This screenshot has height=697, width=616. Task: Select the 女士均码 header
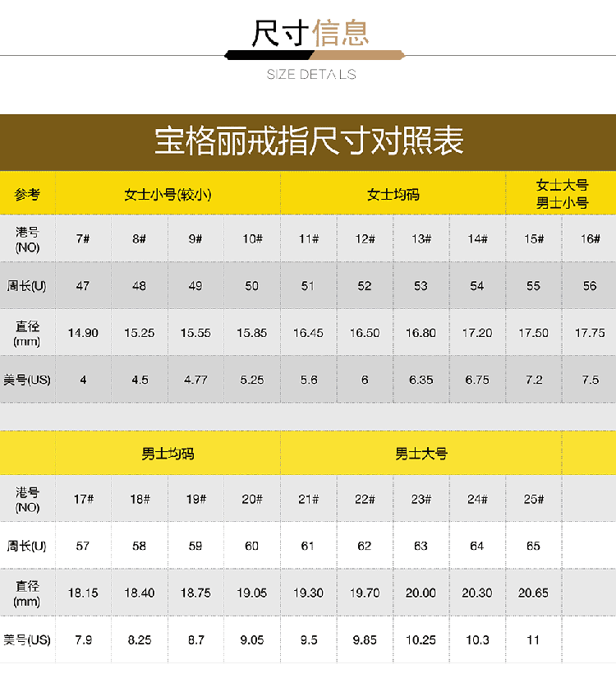coord(393,194)
